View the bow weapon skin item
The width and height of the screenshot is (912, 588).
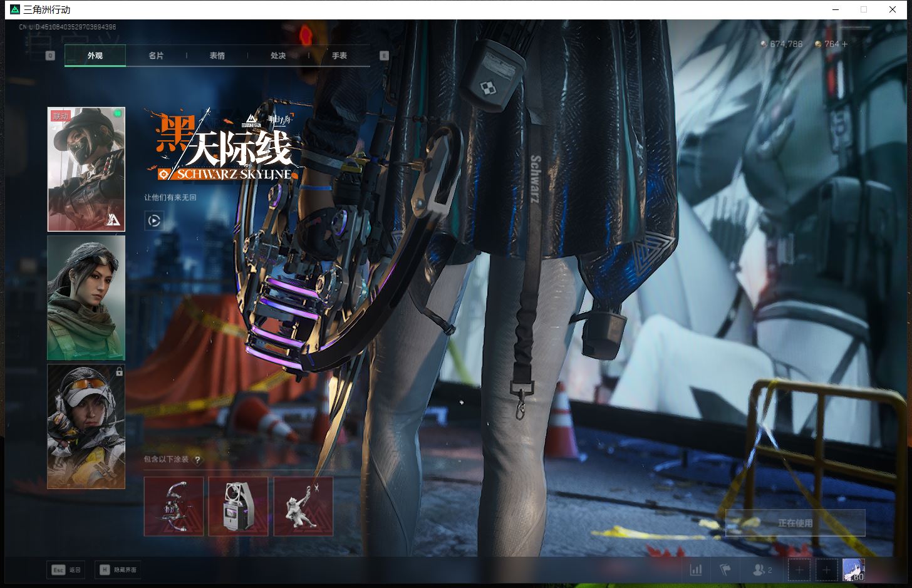pos(174,507)
